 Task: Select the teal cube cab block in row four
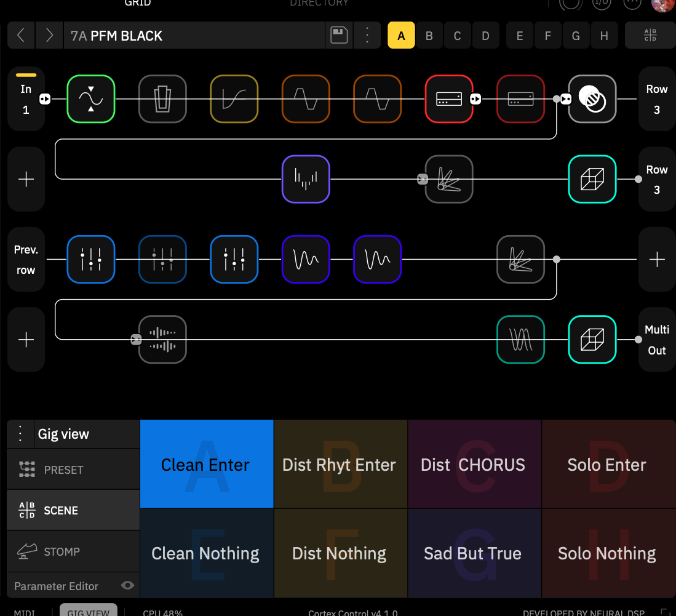pos(592,340)
